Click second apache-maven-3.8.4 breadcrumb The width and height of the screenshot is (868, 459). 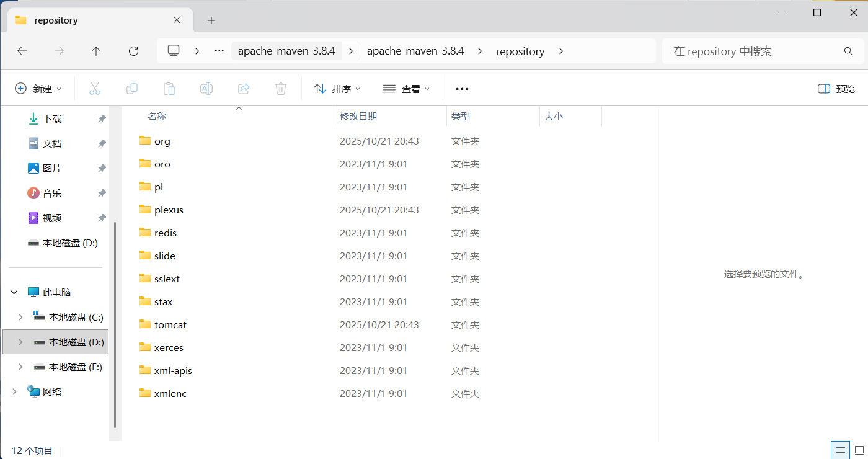[415, 51]
